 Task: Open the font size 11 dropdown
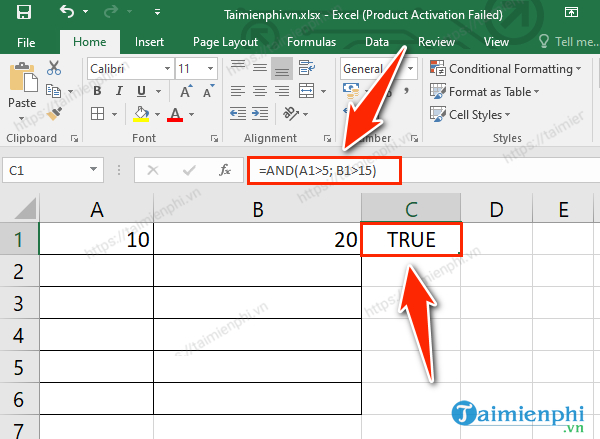(210, 69)
